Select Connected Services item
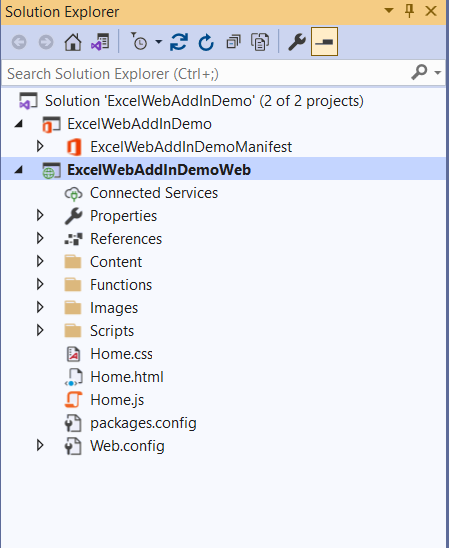449x548 pixels. click(154, 193)
